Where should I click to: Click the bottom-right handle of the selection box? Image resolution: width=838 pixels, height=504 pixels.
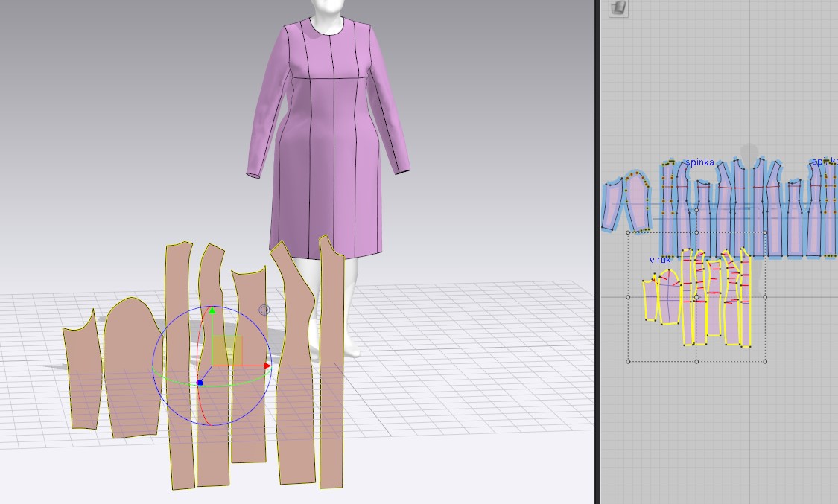[766, 362]
